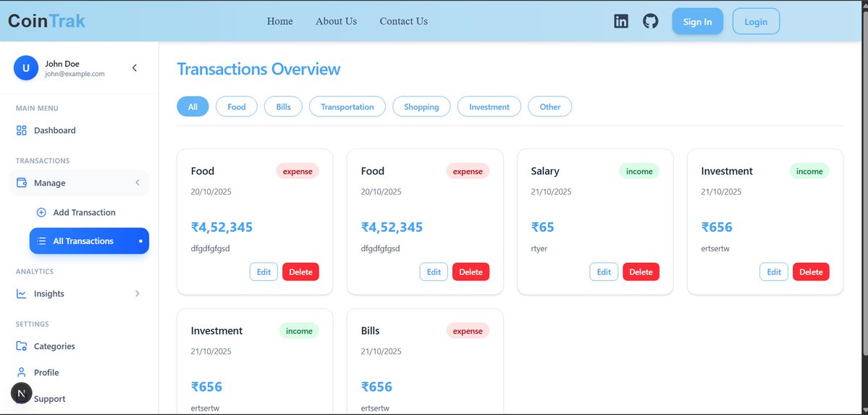Open Categories settings
Viewport: 868px width, 415px height.
pos(79,346)
